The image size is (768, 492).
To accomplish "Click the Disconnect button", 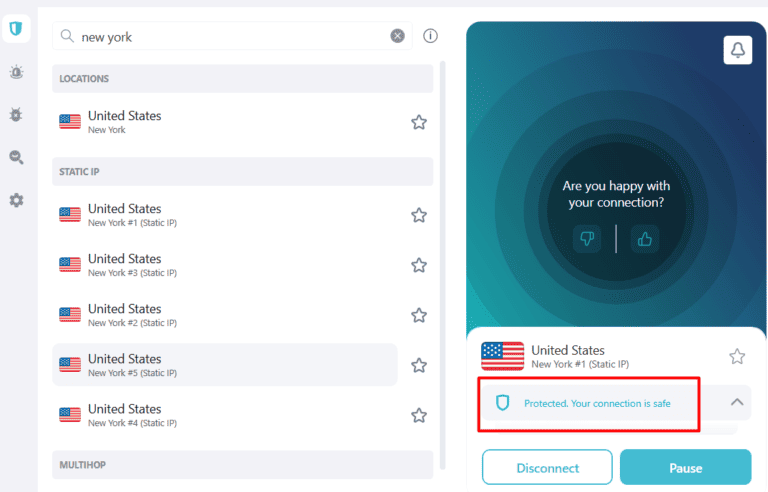I will point(547,467).
